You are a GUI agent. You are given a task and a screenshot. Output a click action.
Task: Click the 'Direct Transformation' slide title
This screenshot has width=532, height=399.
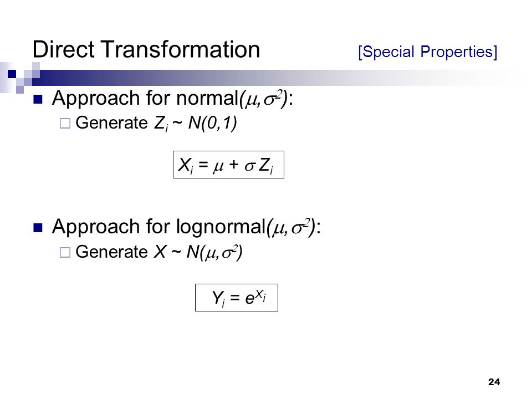(x=146, y=49)
